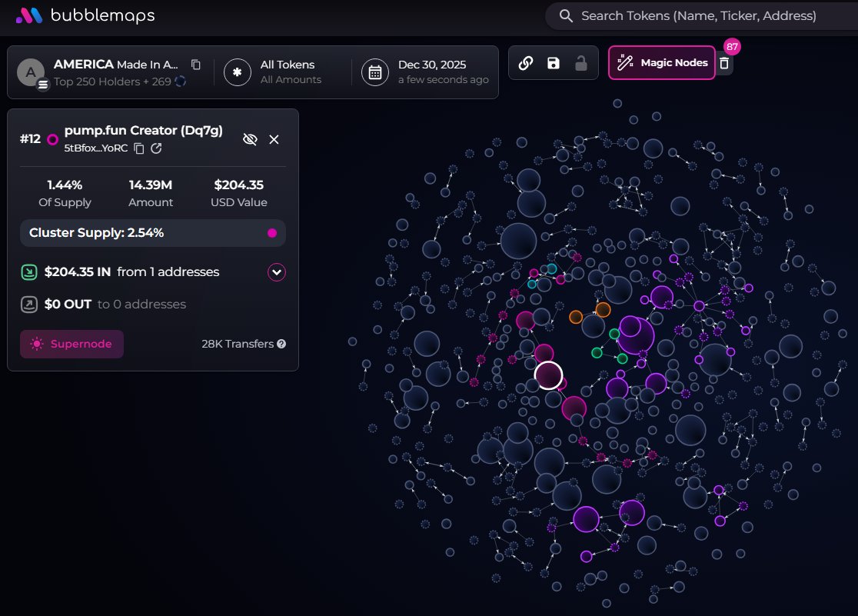This screenshot has width=858, height=616.
Task: Click the bubblemaps logo
Action: pos(85,15)
